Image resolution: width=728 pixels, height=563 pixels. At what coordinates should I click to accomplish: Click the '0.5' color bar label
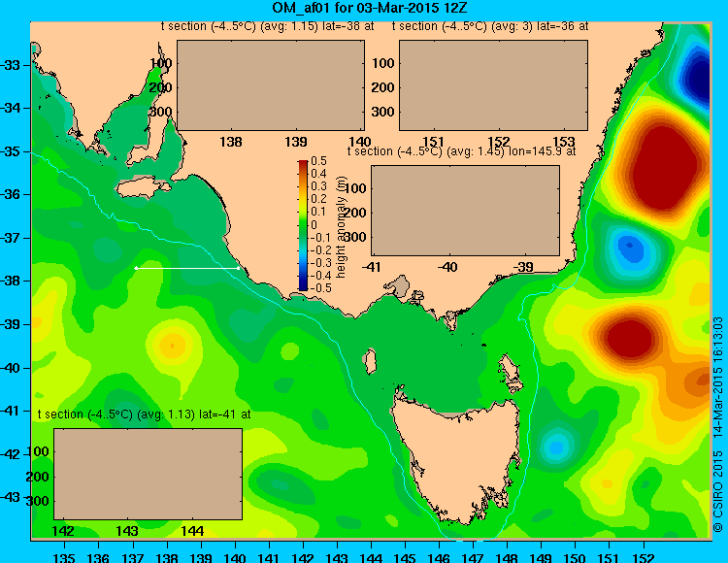click(319, 161)
